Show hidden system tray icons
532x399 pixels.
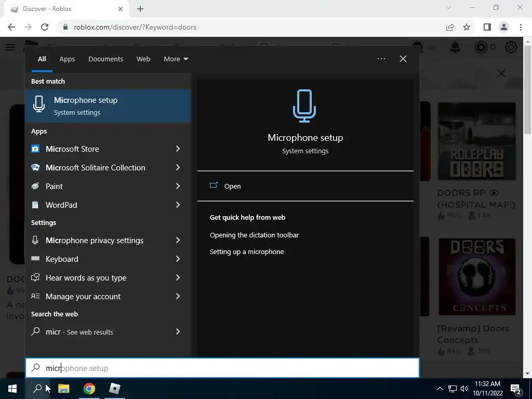pyautogui.click(x=440, y=389)
